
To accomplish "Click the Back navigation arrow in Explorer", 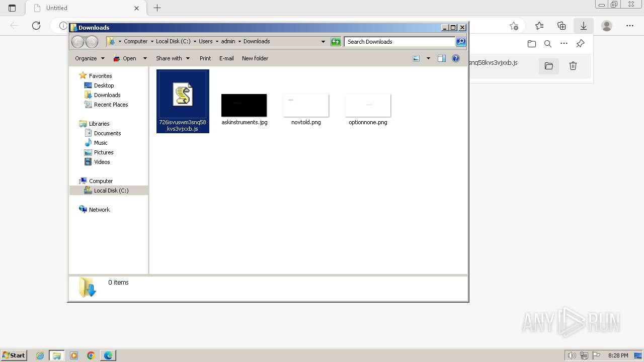I will click(77, 42).
